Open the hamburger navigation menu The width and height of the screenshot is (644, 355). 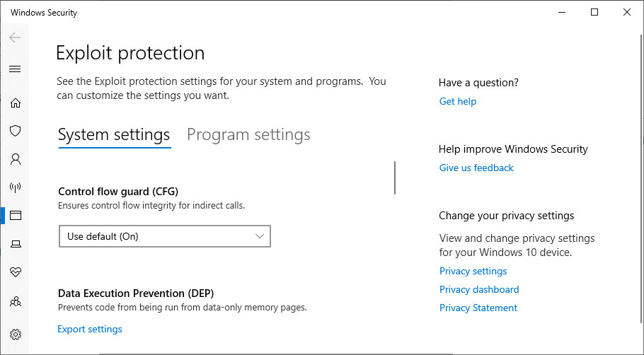[15, 69]
